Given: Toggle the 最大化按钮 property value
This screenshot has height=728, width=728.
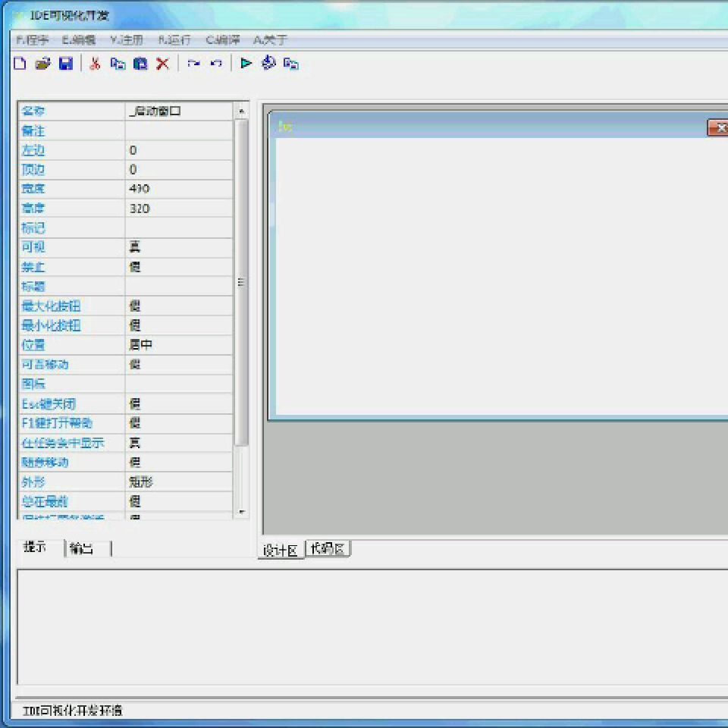Looking at the screenshot, I should point(179,306).
